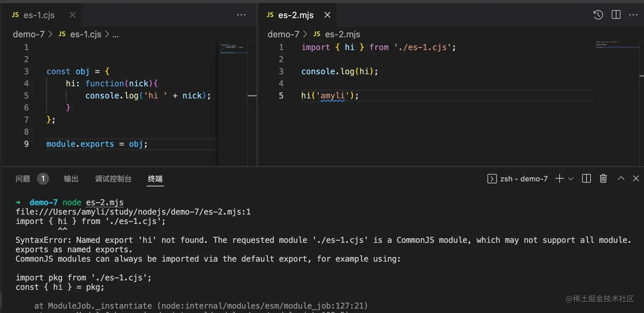Open the Timeline history view
This screenshot has height=313, width=644.
[598, 14]
